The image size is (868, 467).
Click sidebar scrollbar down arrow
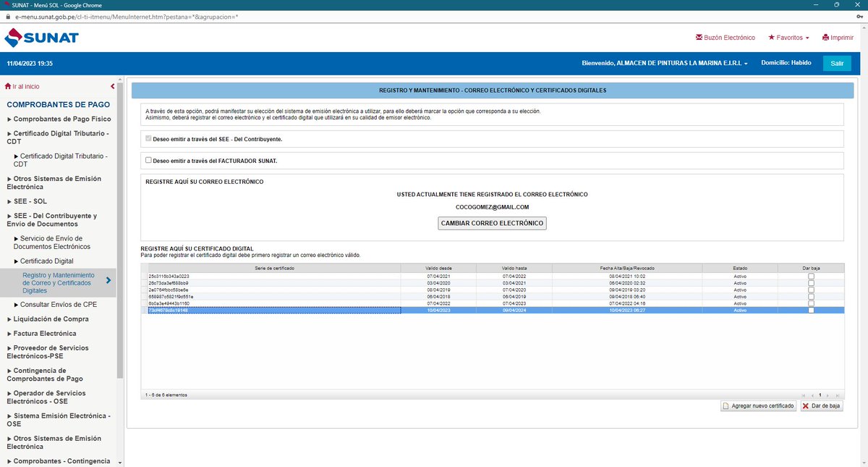pyautogui.click(x=120, y=462)
